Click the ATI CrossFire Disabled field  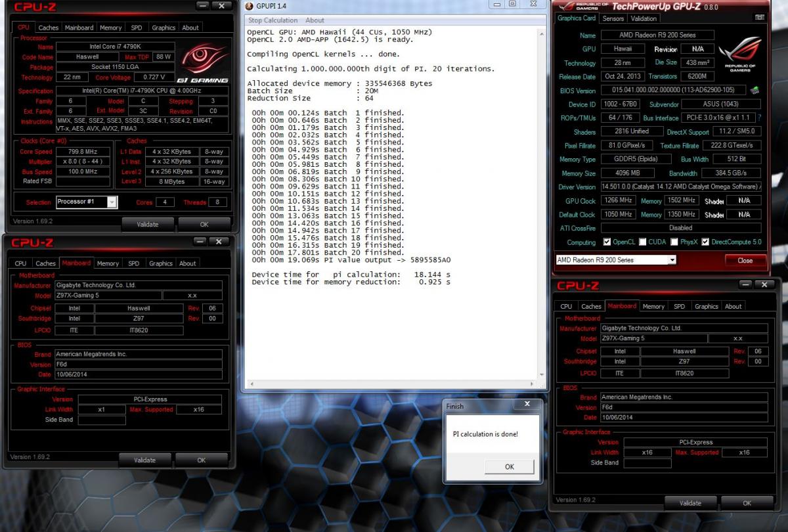point(681,228)
